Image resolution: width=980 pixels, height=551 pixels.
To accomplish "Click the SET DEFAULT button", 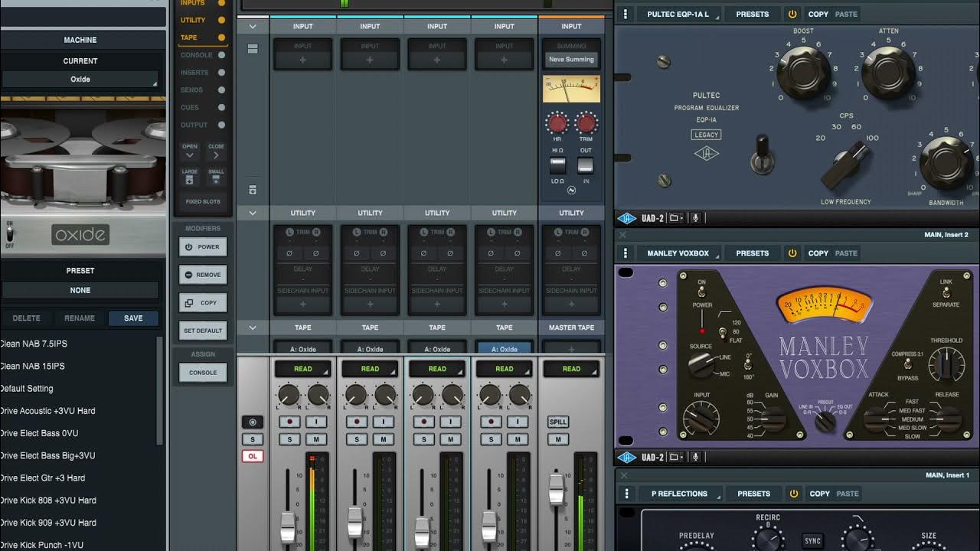I will [203, 331].
